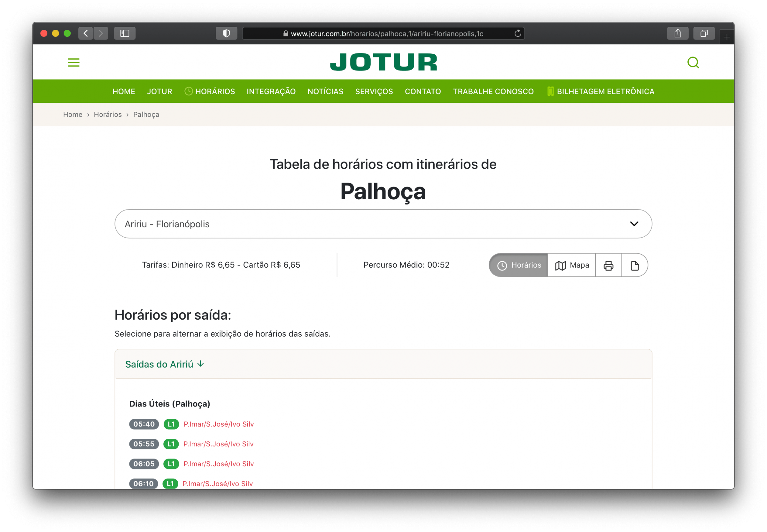Viewport: 767px width, 532px height.
Task: Click the 05:55 departure time badge
Action: pyautogui.click(x=144, y=444)
